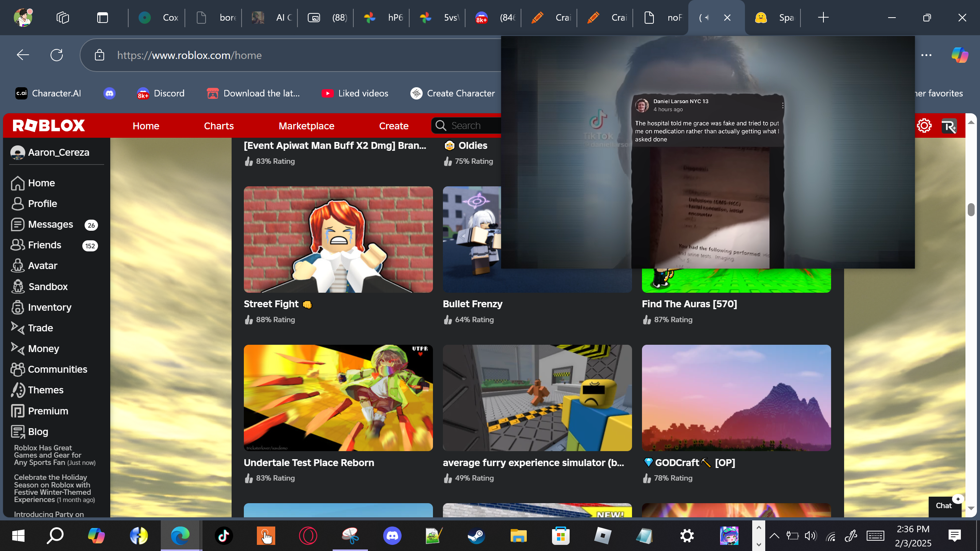Click the browser address bar URL
This screenshot has width=980, height=551.
[x=189, y=55]
